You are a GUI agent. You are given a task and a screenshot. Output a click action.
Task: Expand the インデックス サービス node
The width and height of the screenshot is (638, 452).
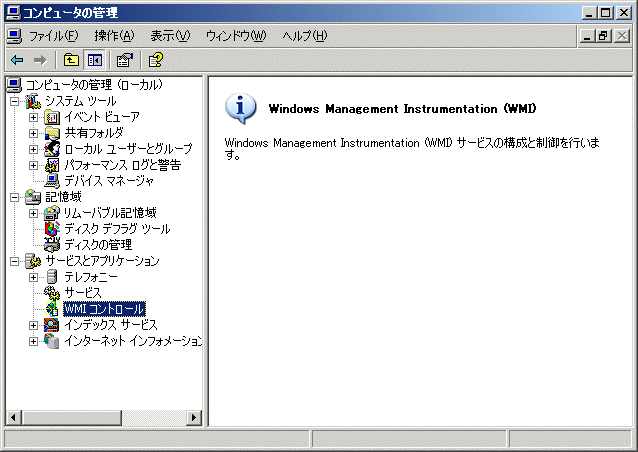[33, 325]
